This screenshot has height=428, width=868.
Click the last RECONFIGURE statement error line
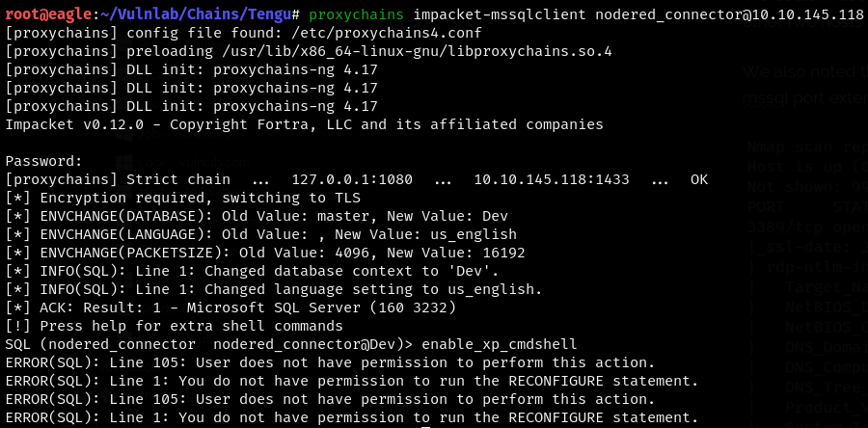point(351,417)
